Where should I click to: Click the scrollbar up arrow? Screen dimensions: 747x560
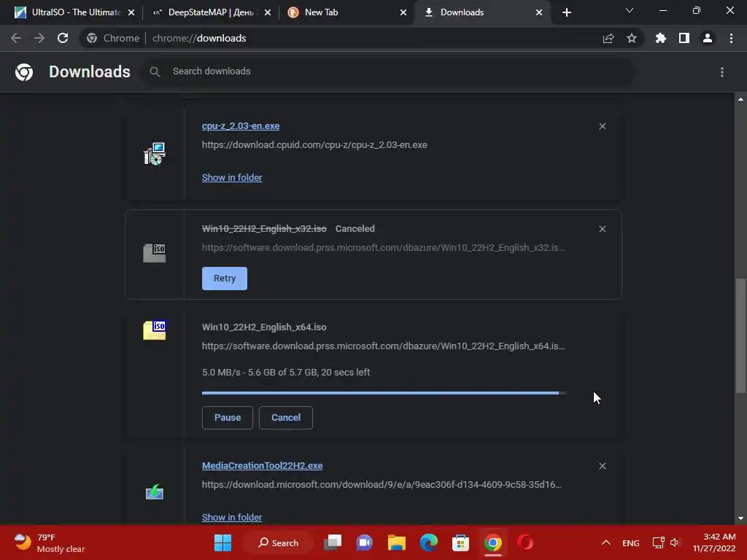[740, 99]
